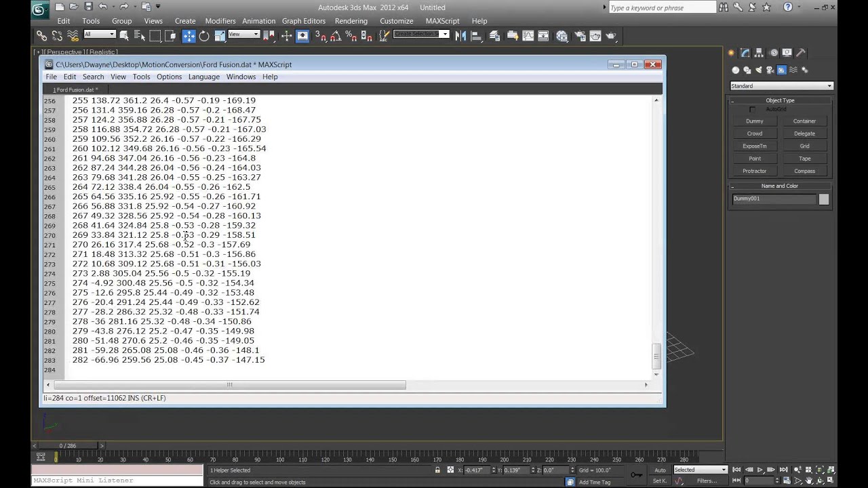This screenshot has height=488, width=868.
Task: Open the Search menu in MAXScript editor
Action: pyautogui.click(x=94, y=77)
